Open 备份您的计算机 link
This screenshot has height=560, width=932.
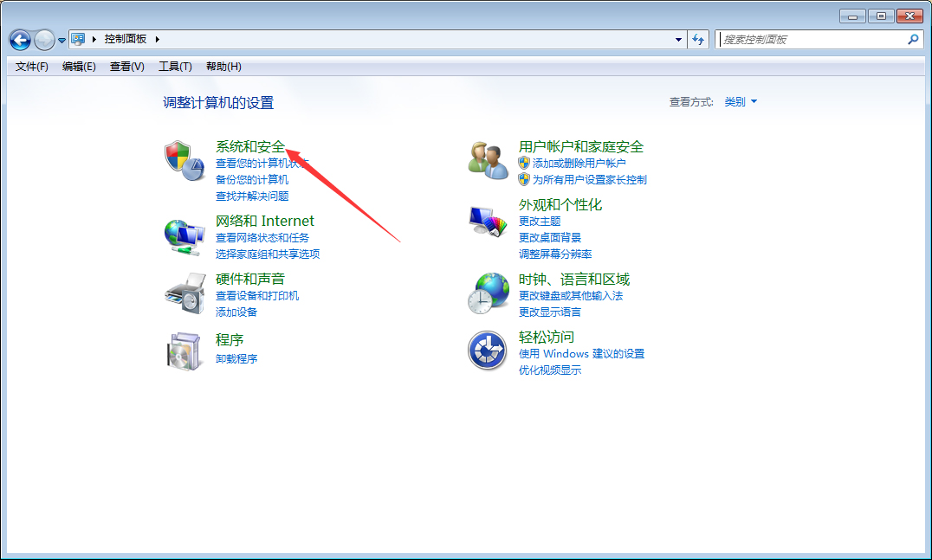coord(254,180)
